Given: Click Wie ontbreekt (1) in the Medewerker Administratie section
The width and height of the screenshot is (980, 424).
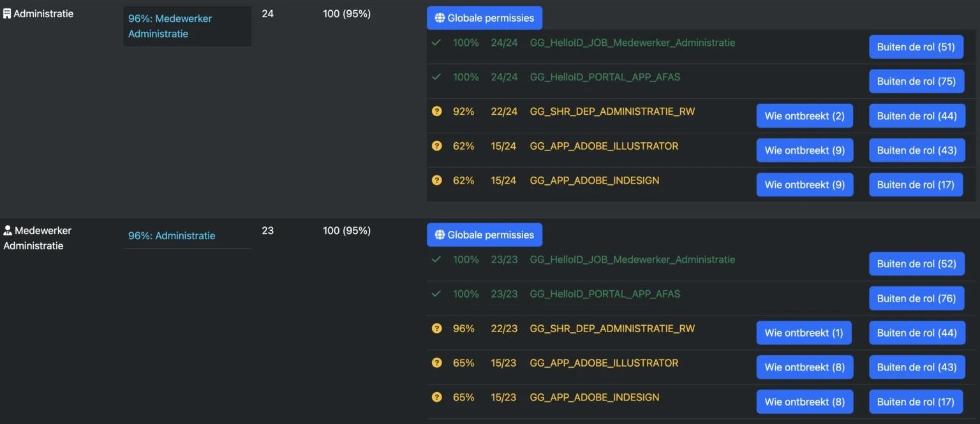Looking at the screenshot, I should [x=804, y=332].
